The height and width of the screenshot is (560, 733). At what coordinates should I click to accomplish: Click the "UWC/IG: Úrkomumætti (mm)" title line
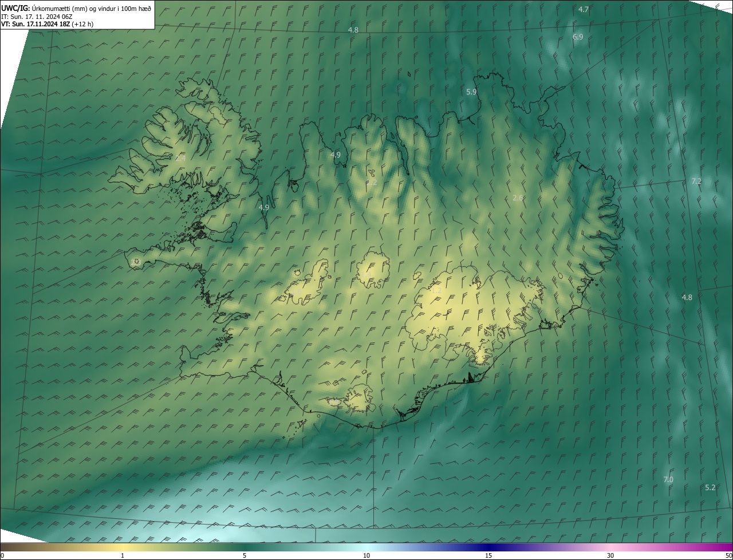pos(76,7)
